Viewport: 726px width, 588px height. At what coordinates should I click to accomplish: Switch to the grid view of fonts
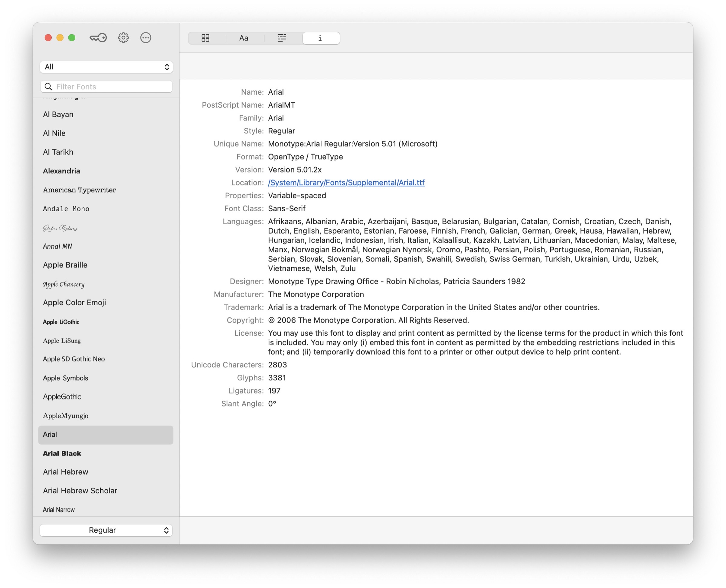pyautogui.click(x=205, y=38)
